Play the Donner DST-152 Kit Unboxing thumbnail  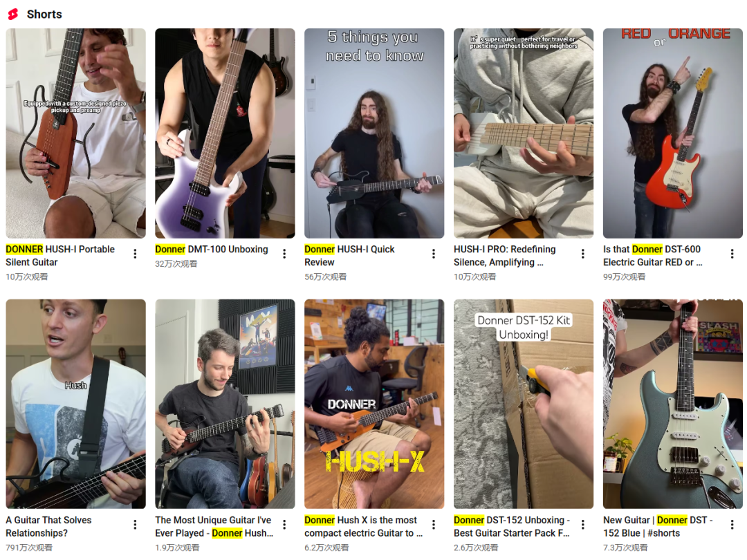(524, 404)
